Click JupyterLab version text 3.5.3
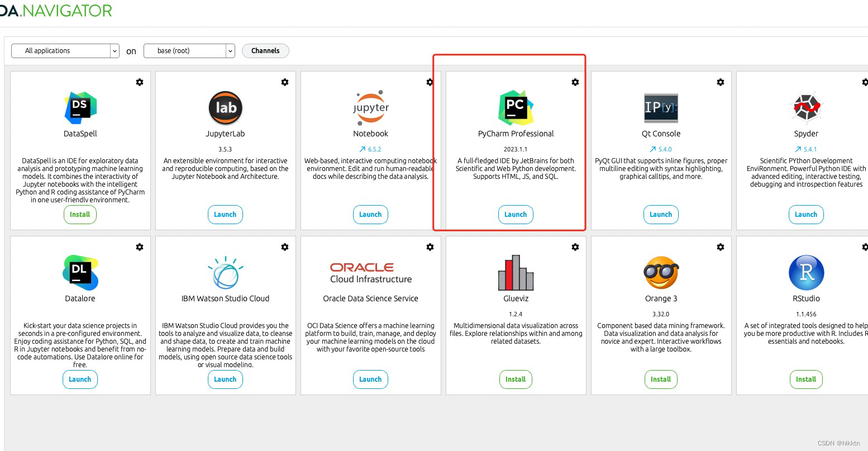Image resolution: width=868 pixels, height=451 pixels. 225,149
